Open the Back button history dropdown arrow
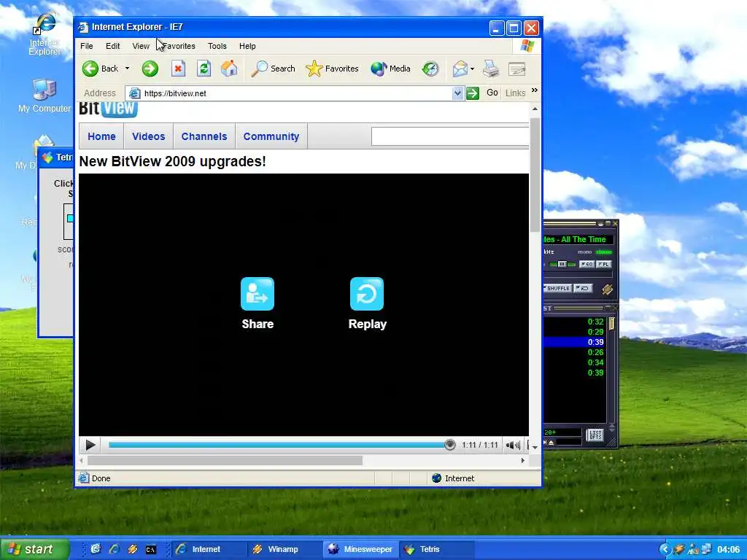The width and height of the screenshot is (747, 560). 127,69
